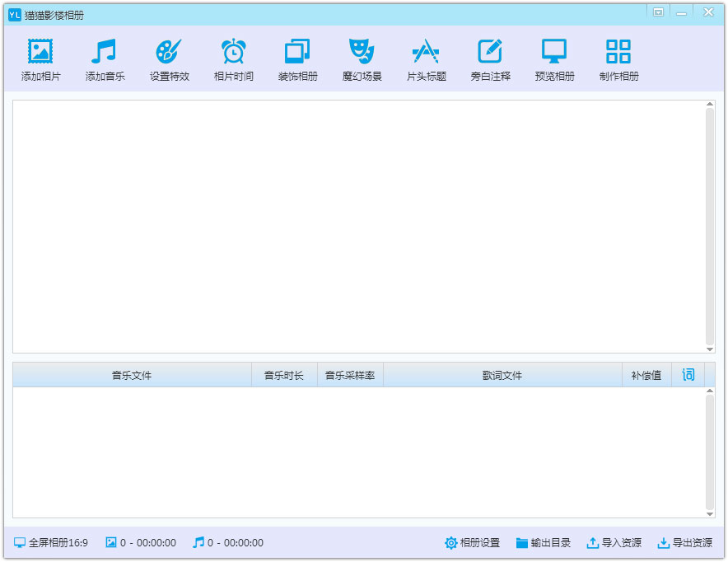Launch 预览相册 preview monitor icon
This screenshot has height=562, width=728.
[554, 51]
